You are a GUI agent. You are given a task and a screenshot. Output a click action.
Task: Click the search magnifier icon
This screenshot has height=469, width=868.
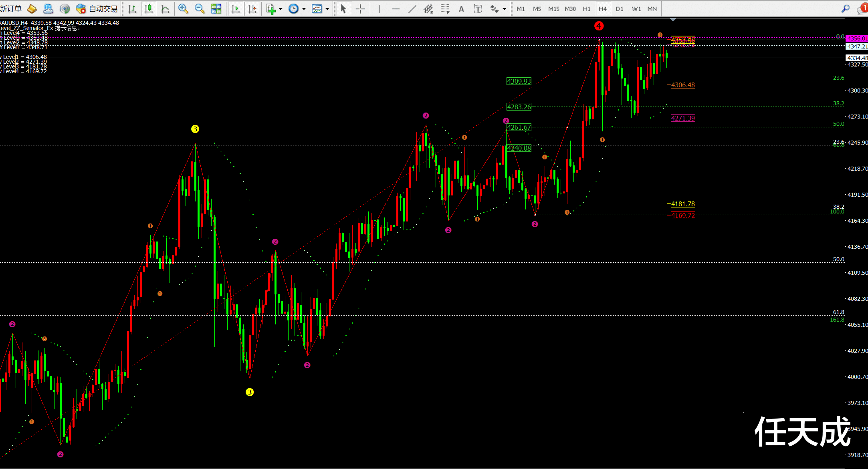pos(846,8)
